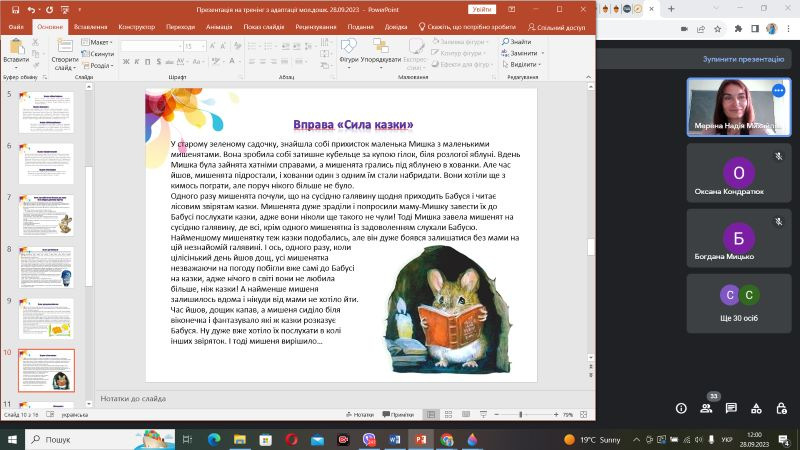Start slideshow from beginning via quick access toolbar
This screenshot has height=450, width=800.
(x=65, y=10)
